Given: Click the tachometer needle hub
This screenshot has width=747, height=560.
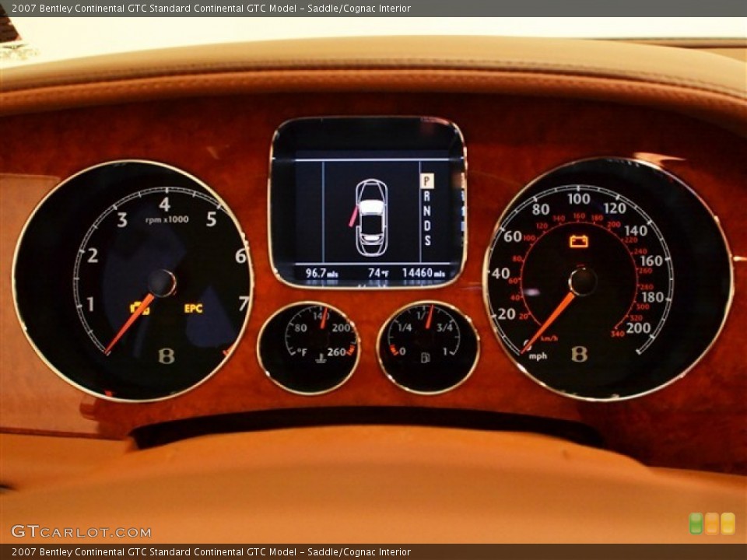Looking at the screenshot, I should 162,283.
